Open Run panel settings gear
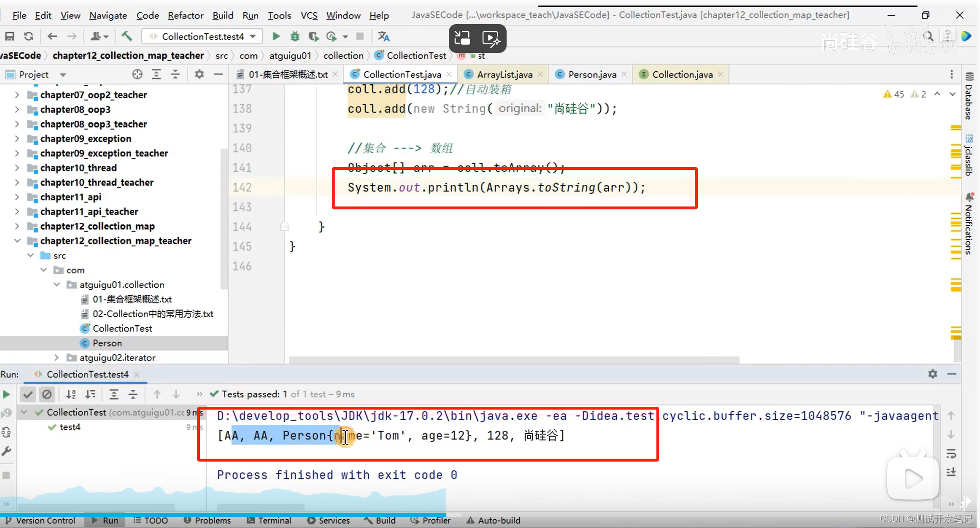The height and width of the screenshot is (528, 980). (933, 374)
